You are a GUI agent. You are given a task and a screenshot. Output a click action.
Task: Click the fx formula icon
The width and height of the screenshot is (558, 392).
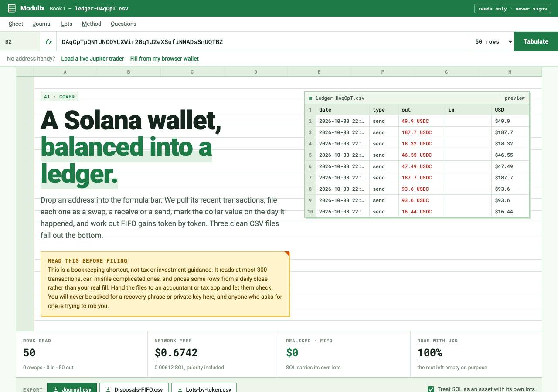48,42
